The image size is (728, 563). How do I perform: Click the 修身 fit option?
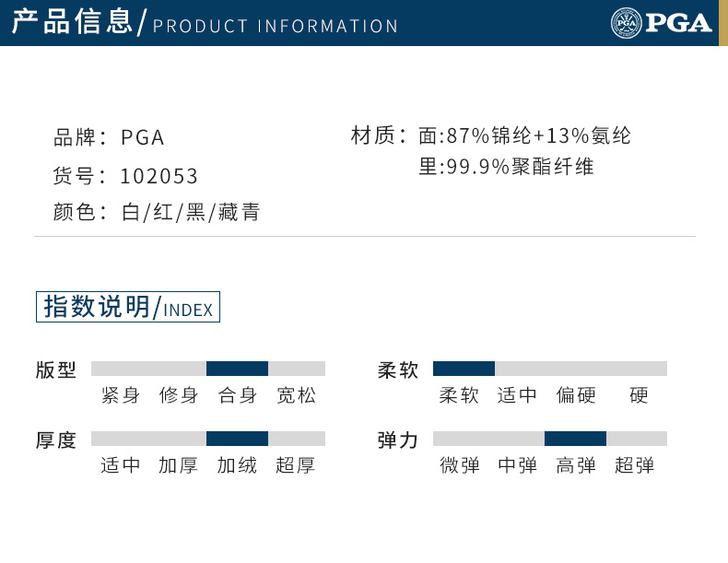(x=179, y=395)
